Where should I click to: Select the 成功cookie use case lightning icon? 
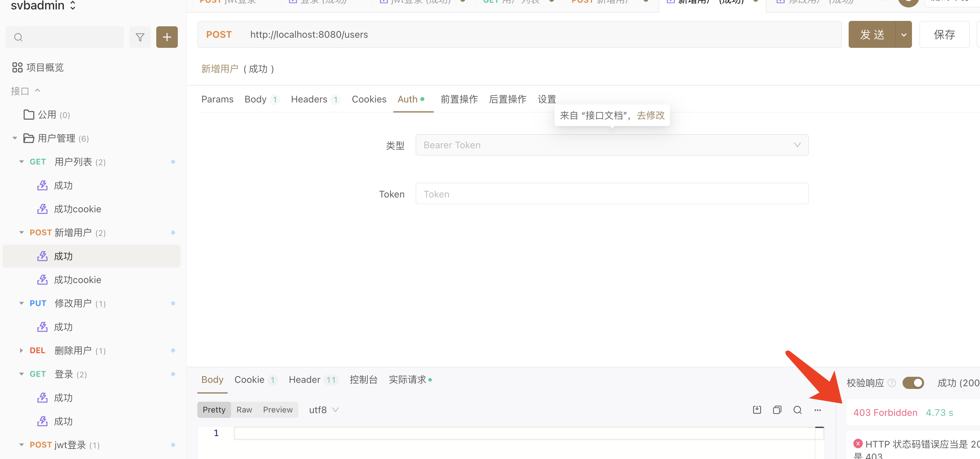point(43,209)
